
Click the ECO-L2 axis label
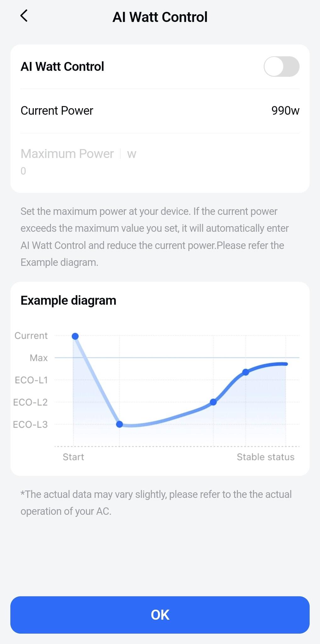coord(30,402)
